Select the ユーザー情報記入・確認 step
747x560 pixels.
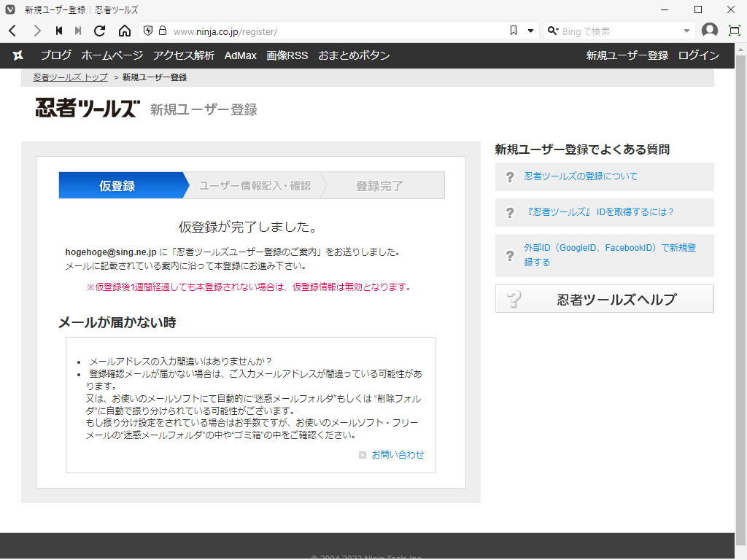[x=255, y=186]
